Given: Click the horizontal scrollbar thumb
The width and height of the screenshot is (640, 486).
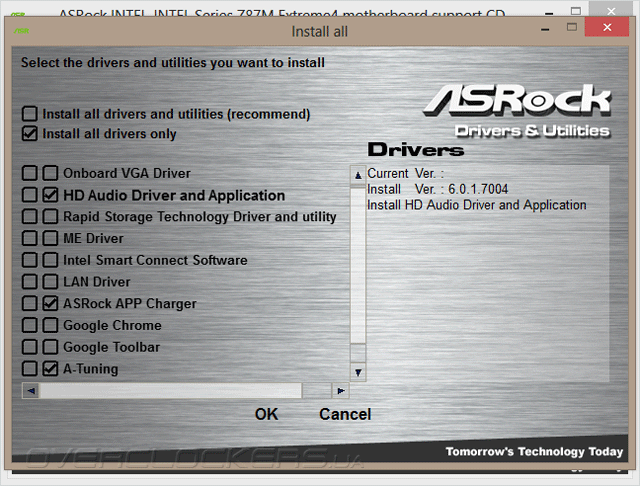Looking at the screenshot, I should tap(171, 391).
